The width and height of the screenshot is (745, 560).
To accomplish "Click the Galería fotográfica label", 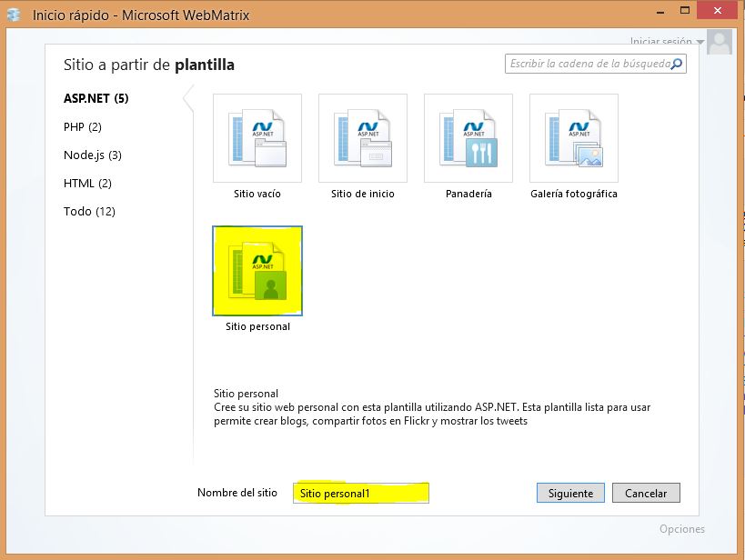I will tap(574, 194).
